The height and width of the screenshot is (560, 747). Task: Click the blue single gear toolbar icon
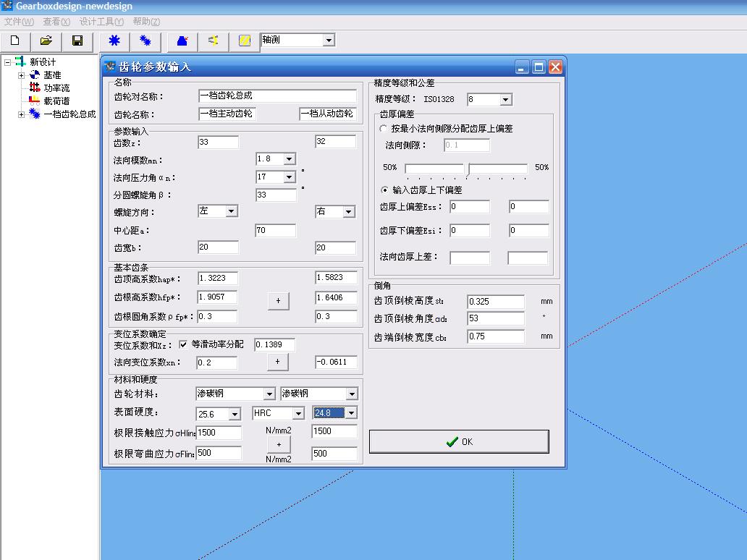coord(114,41)
